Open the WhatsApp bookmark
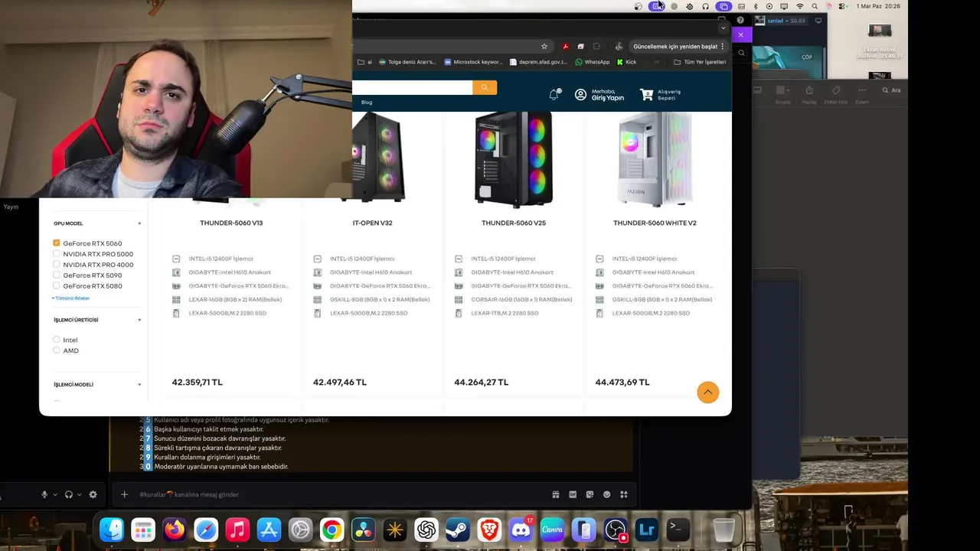This screenshot has height=551, width=980. click(x=593, y=62)
